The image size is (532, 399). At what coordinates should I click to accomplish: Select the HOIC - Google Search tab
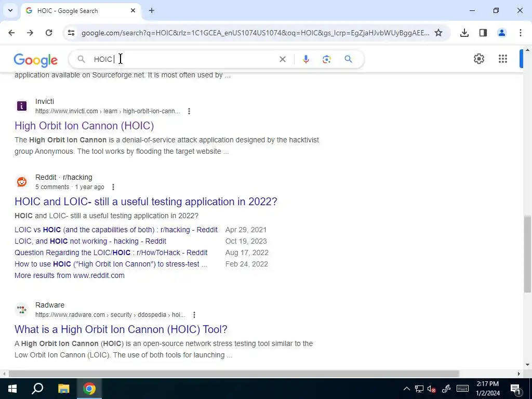point(81,10)
